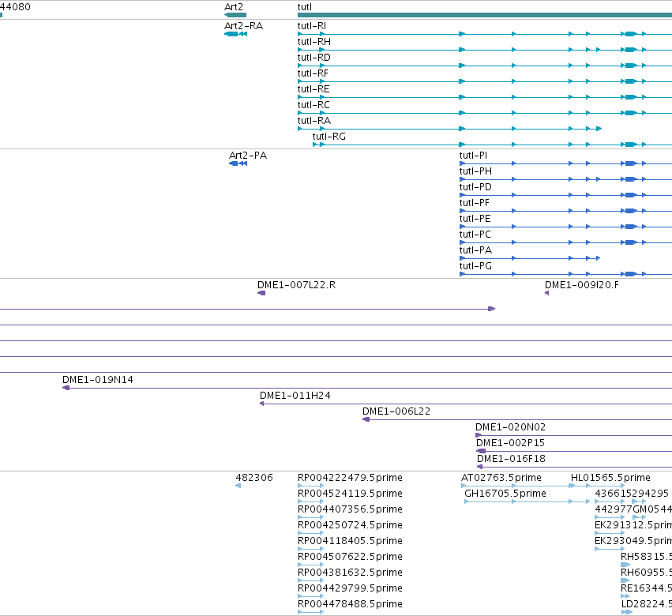This screenshot has width=672, height=616.
Task: Select EST RP004118405.5prime
Action: pyautogui.click(x=350, y=542)
